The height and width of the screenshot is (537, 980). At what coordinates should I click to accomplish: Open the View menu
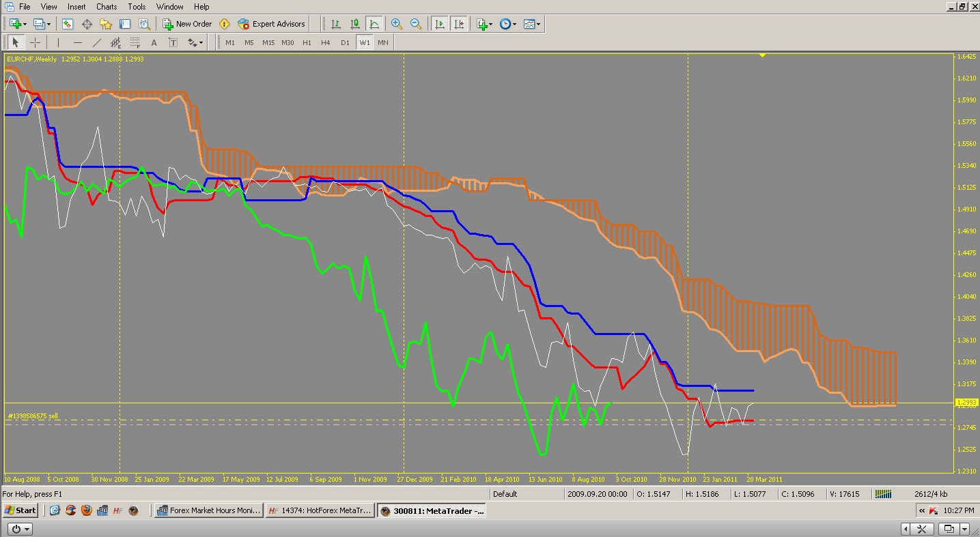point(48,7)
